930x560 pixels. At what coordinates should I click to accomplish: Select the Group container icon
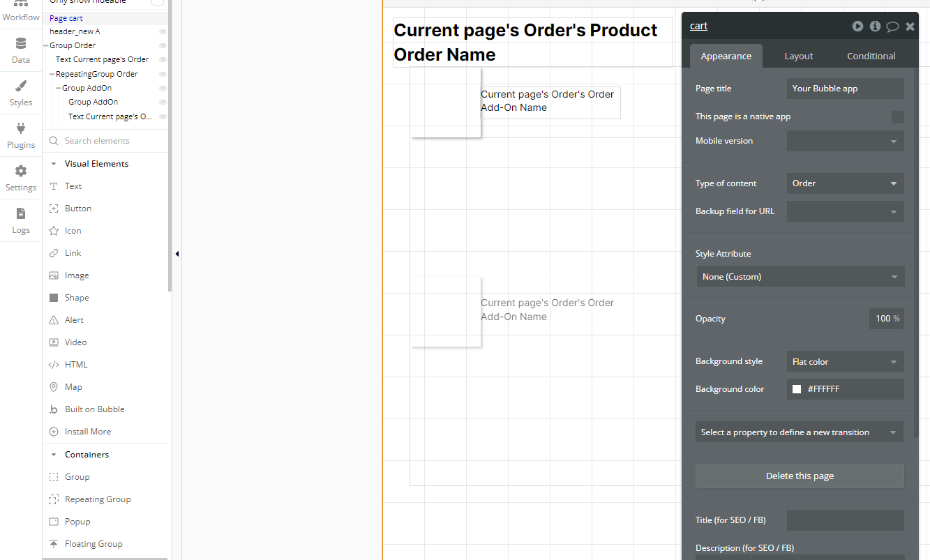click(54, 477)
